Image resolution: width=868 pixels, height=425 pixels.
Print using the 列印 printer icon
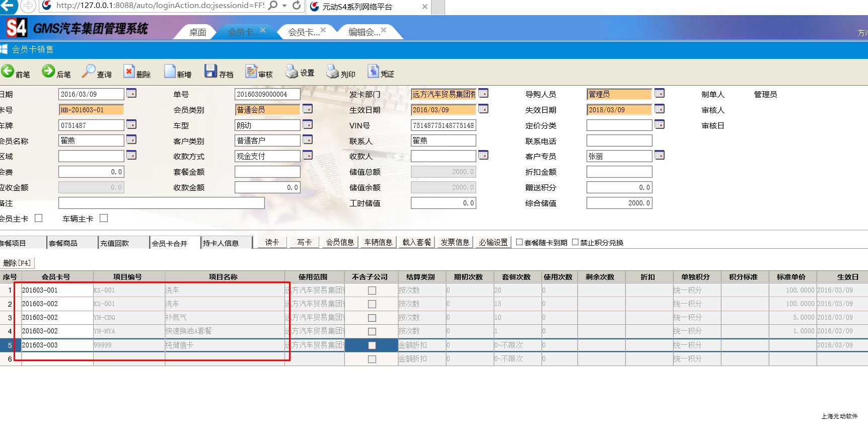[332, 72]
